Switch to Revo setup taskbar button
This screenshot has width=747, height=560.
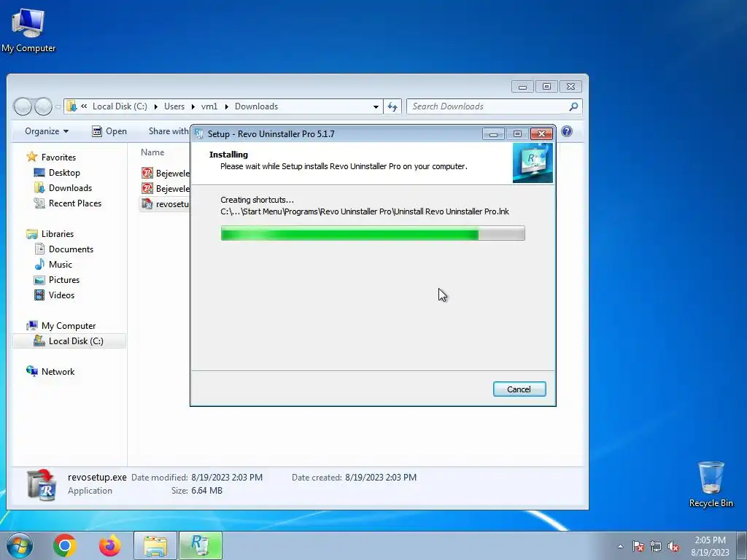coord(200,545)
